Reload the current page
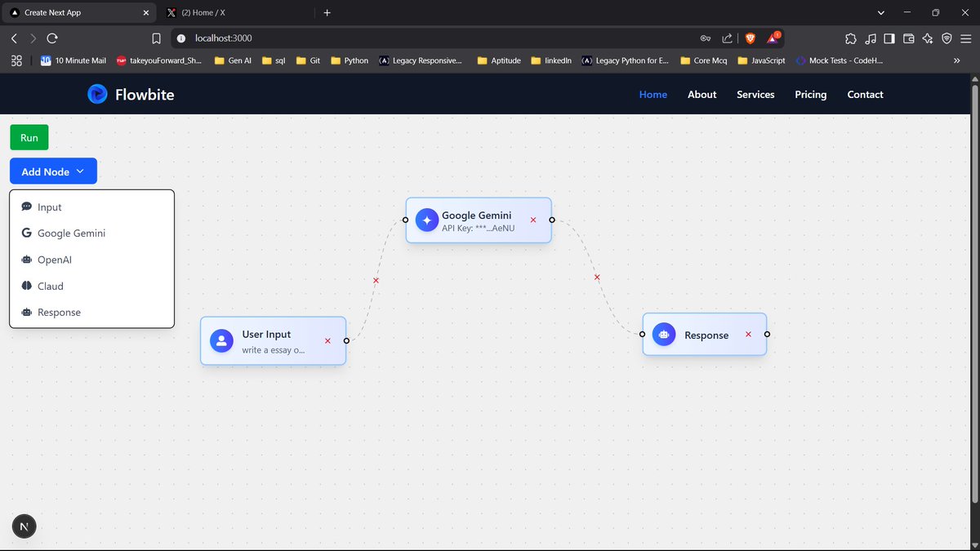Viewport: 980px width, 551px height. coord(52,38)
